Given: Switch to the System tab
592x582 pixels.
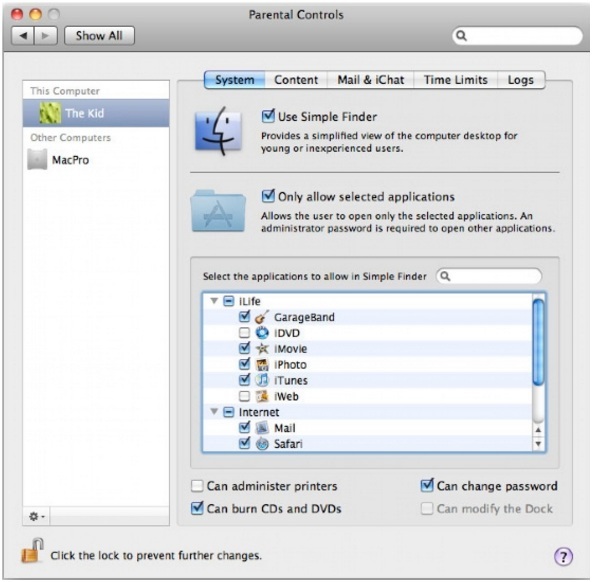Looking at the screenshot, I should 234,80.
